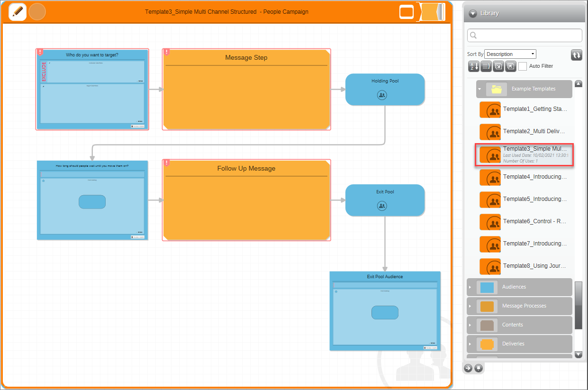Click into the Library search field

(x=525, y=36)
